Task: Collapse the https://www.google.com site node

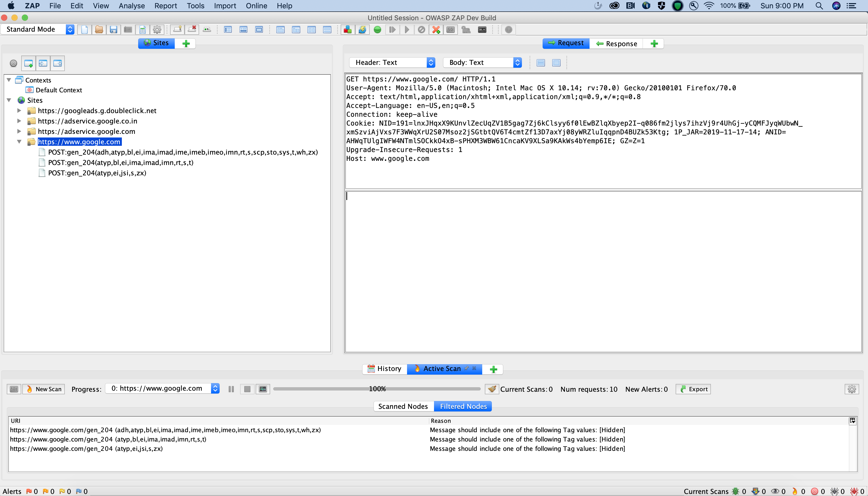Action: [19, 141]
